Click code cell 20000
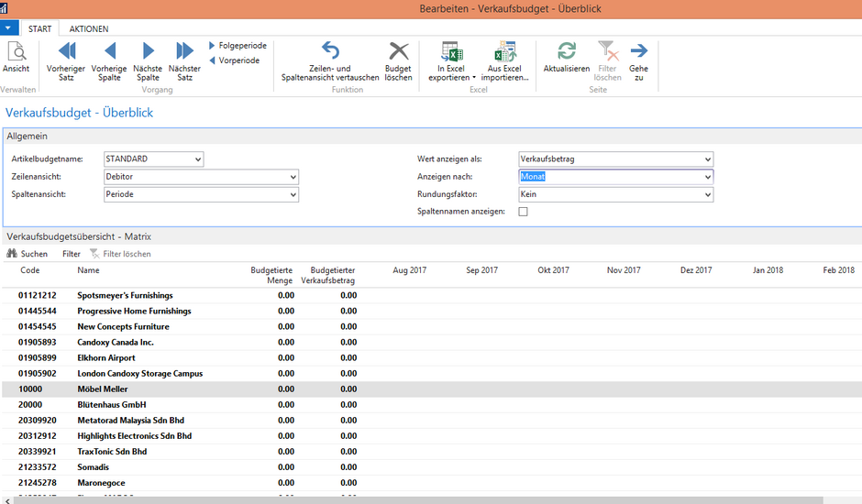 click(x=30, y=405)
